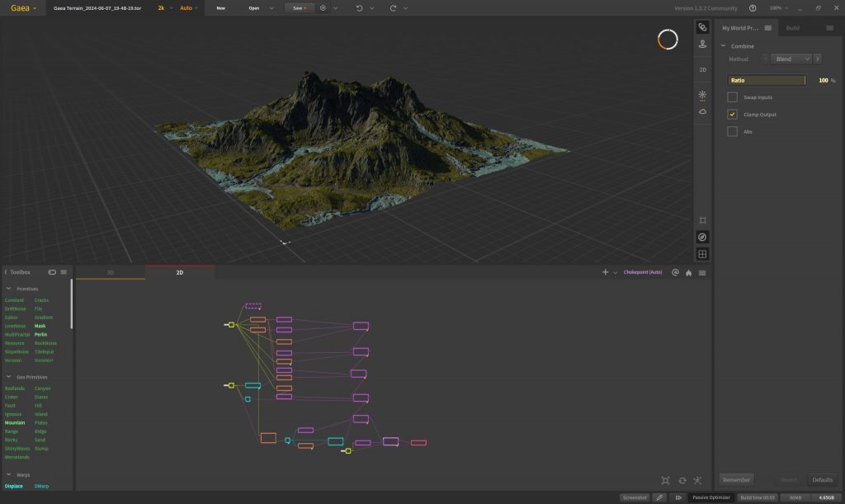Add a new graph tab with plus icon
This screenshot has width=845, height=504.
click(605, 272)
